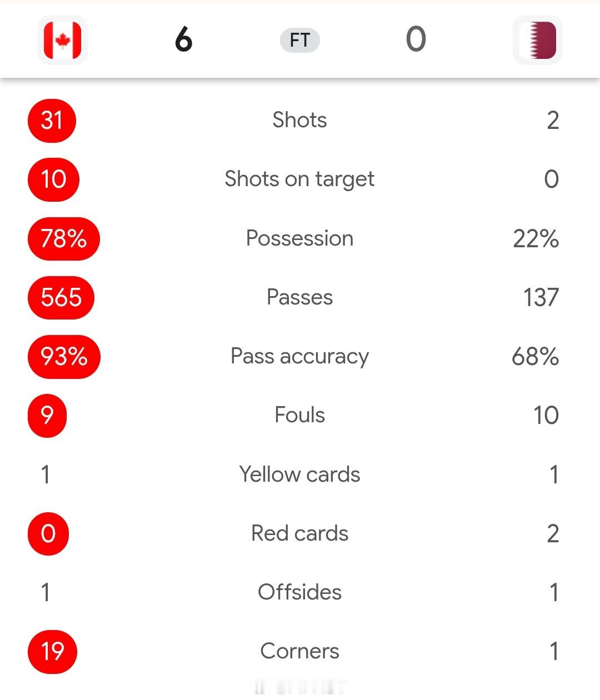The image size is (600, 700).
Task: Tap the red 10 shots on target badge
Action: 53,179
